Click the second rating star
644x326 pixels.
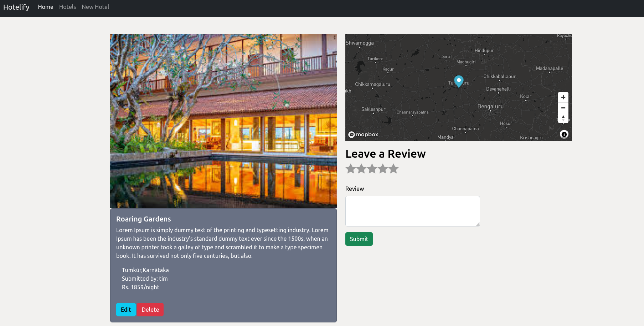[361, 168]
